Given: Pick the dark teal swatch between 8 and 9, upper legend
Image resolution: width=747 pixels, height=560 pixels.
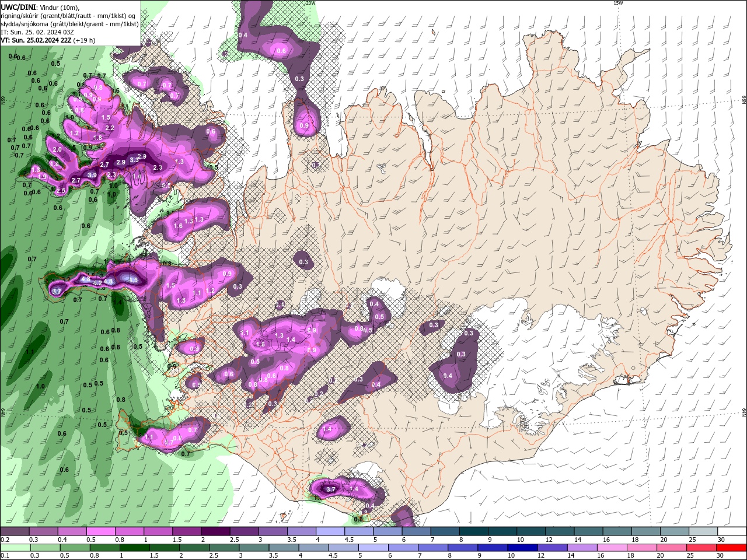Looking at the screenshot, I should point(474,531).
